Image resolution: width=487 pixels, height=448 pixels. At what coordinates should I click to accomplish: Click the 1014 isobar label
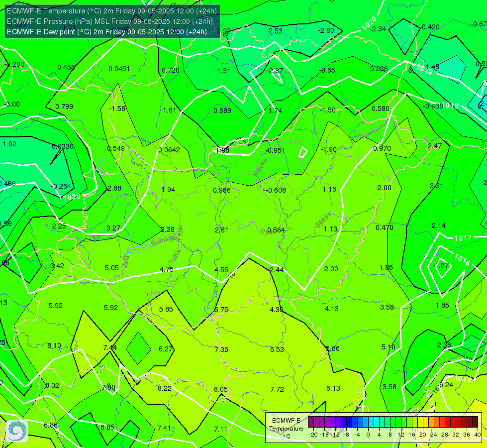tap(463, 379)
